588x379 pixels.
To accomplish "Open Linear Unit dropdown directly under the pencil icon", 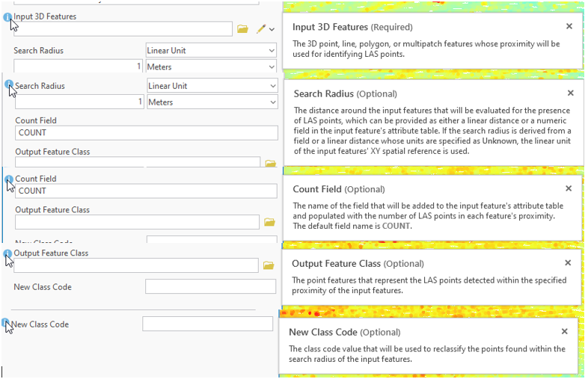I will click(x=211, y=50).
